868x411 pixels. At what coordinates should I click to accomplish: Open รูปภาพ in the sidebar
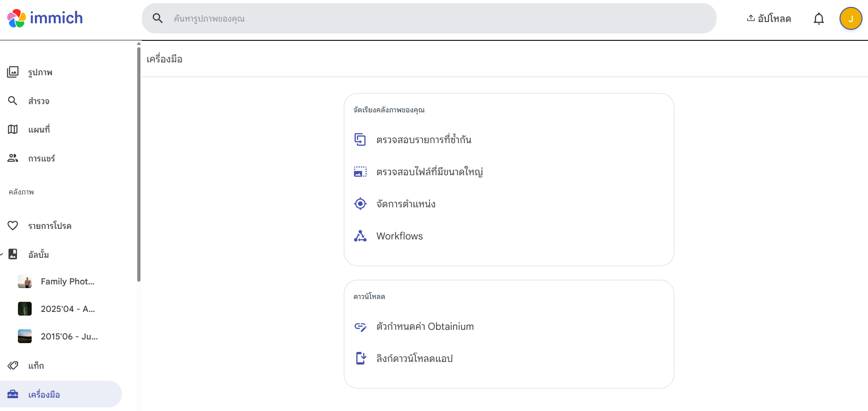[x=61, y=72]
